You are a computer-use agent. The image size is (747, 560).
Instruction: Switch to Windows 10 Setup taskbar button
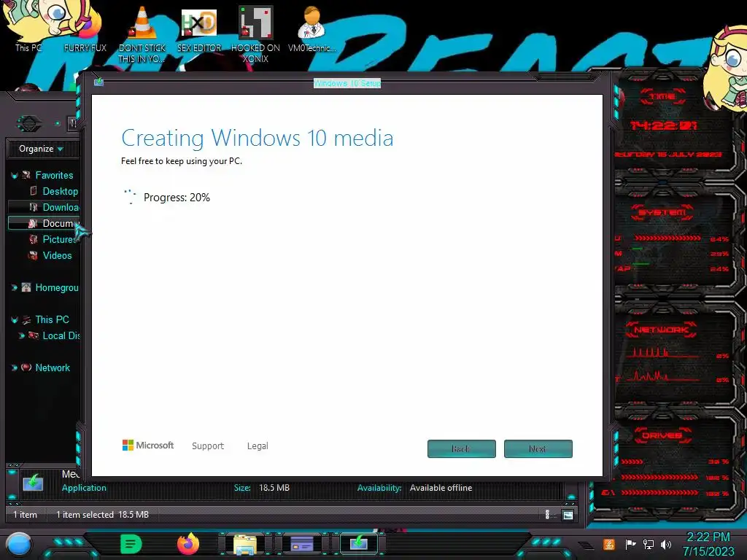point(359,543)
